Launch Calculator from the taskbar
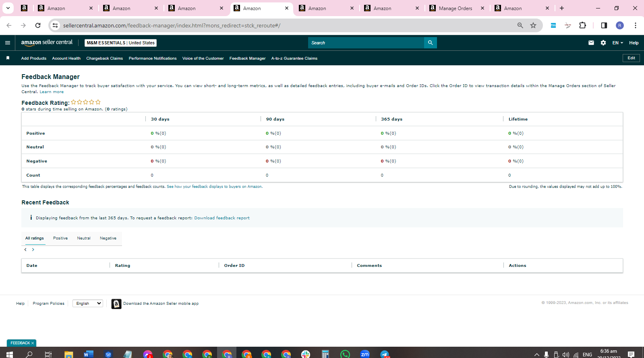644x358 pixels. click(325, 354)
